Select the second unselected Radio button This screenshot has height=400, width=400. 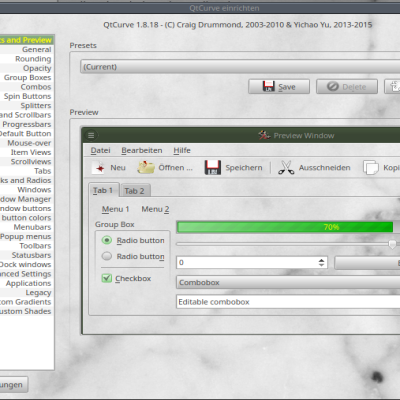[x=107, y=256]
